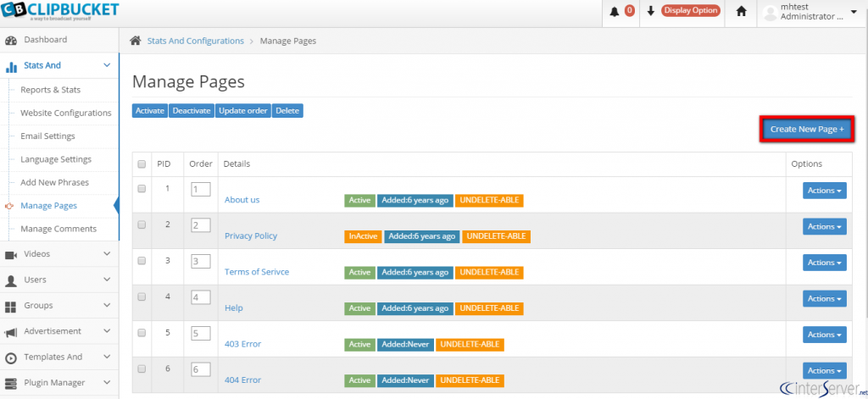This screenshot has width=868, height=399.
Task: Click the mhtest user avatar icon
Action: [770, 13]
